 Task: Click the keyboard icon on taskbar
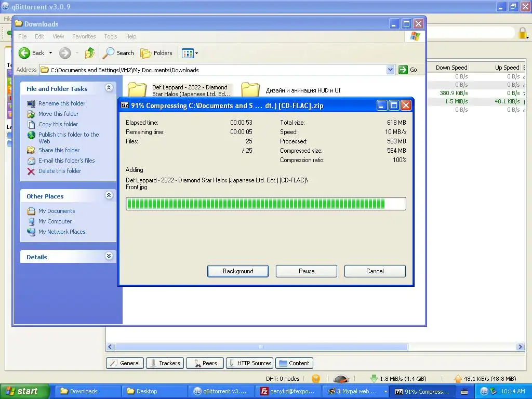point(464,392)
